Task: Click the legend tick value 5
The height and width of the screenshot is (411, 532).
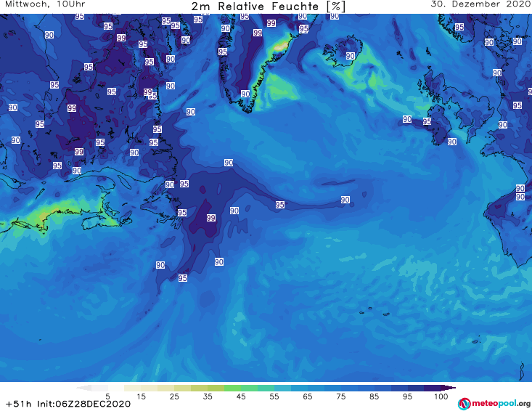Action: click(x=107, y=396)
